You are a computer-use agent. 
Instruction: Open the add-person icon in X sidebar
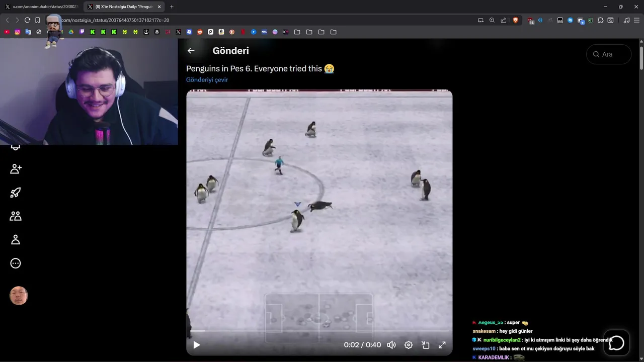[x=16, y=169]
